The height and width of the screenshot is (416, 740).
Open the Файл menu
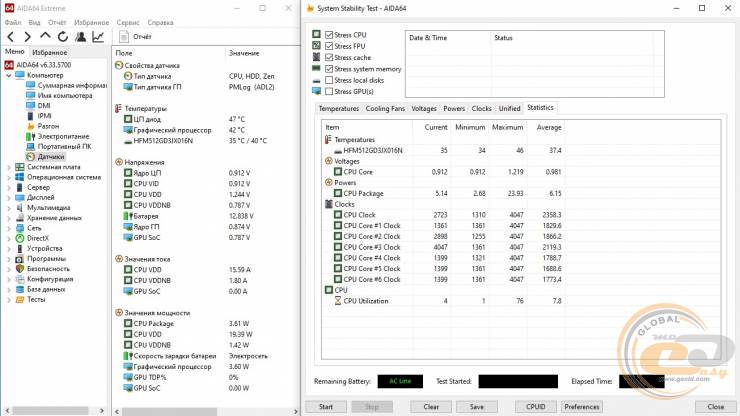click(13, 22)
